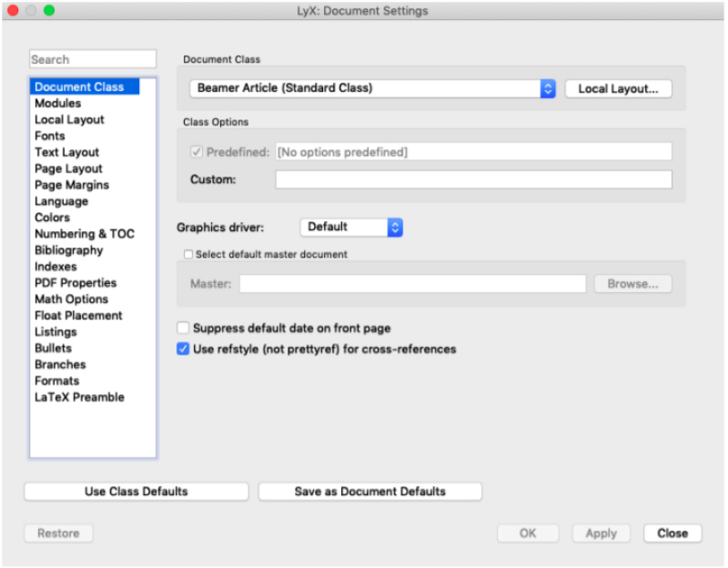Open the Fonts settings page
Screen dimensions: 728x568
[50, 136]
